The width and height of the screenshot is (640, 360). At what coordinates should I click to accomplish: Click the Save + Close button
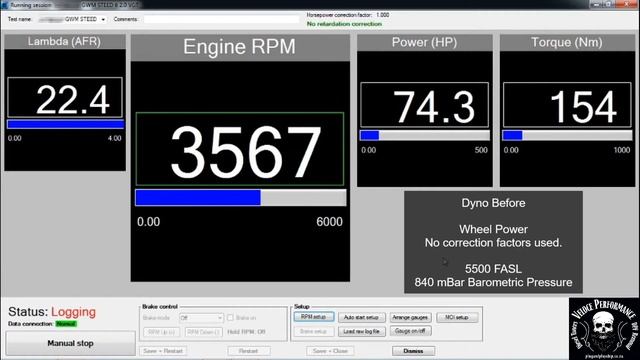click(x=330, y=351)
